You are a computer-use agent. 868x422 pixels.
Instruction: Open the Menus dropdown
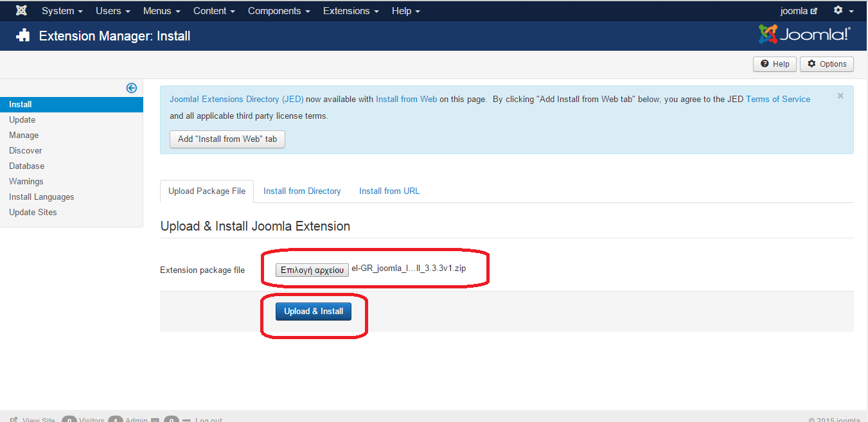(x=162, y=11)
